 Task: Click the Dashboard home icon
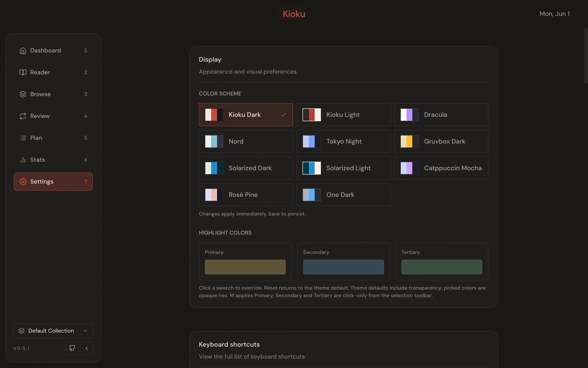(x=23, y=50)
